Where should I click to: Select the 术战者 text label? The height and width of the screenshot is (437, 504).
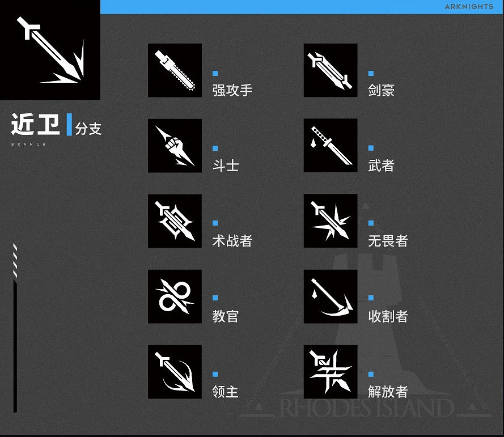click(x=232, y=241)
